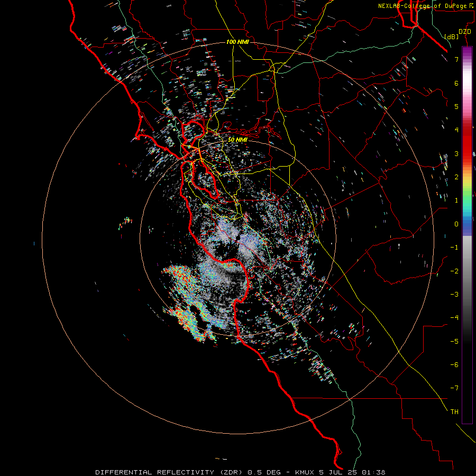Image resolution: width=476 pixels, height=476 pixels.
Task: Click the -5 value on the color scale
Action: tap(454, 342)
